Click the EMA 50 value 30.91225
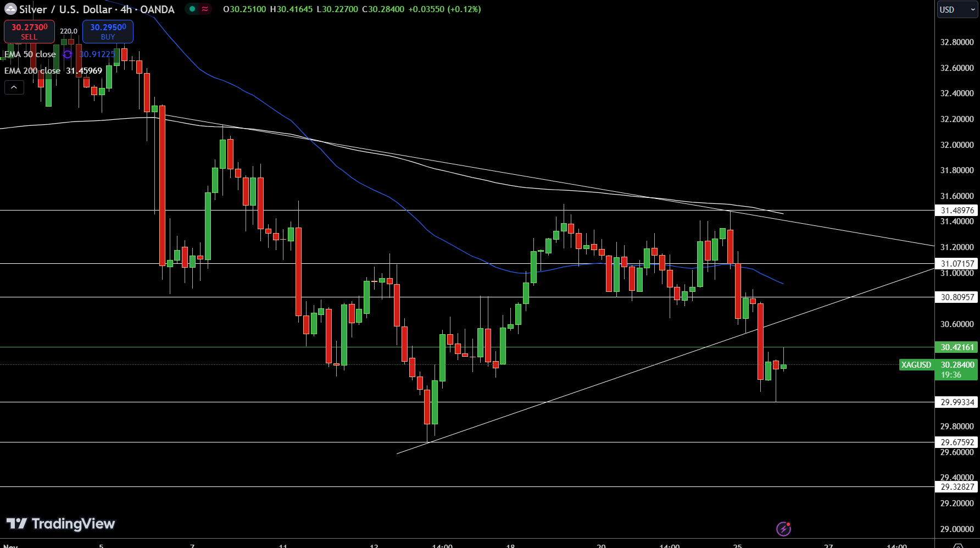The height and width of the screenshot is (548, 980). [97, 54]
